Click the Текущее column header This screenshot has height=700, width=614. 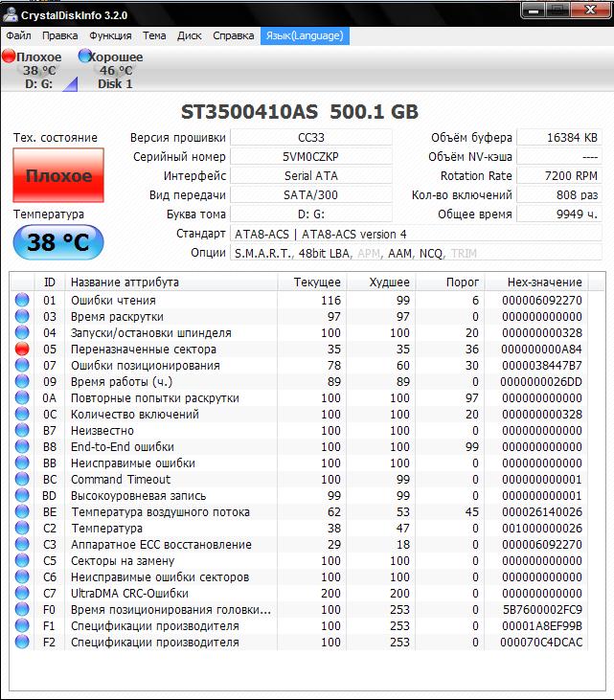click(x=312, y=282)
